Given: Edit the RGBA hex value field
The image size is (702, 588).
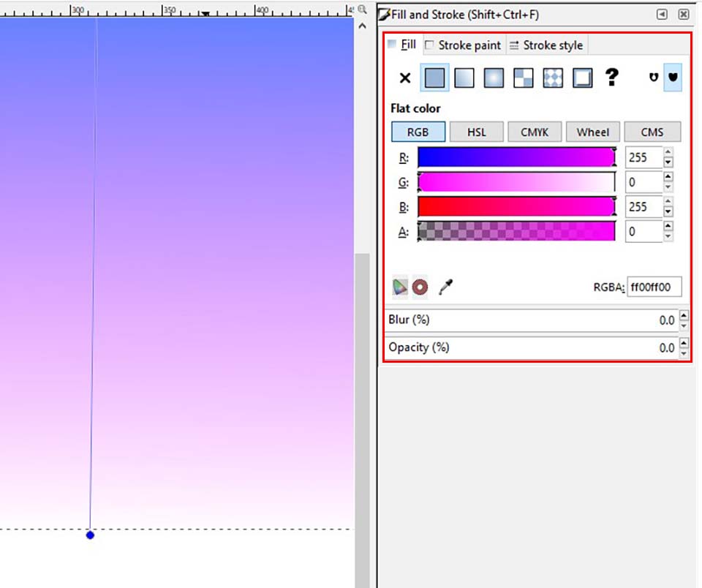Looking at the screenshot, I should (x=654, y=287).
